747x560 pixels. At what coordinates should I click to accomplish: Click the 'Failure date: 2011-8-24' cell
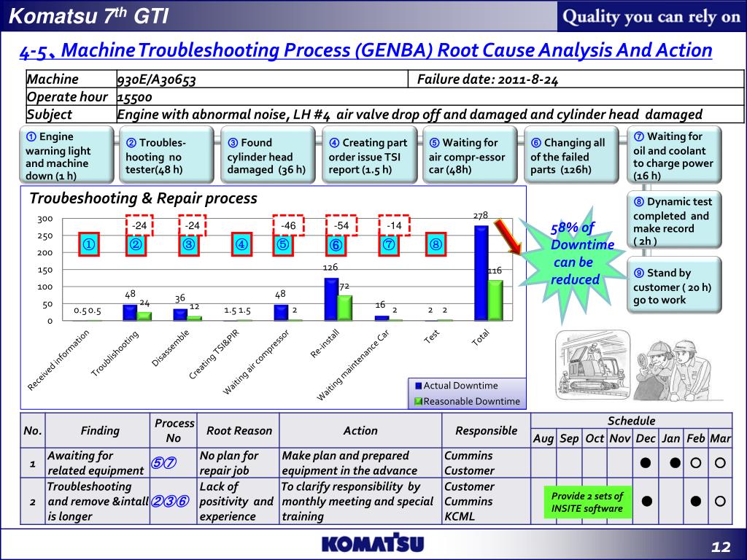[576, 79]
